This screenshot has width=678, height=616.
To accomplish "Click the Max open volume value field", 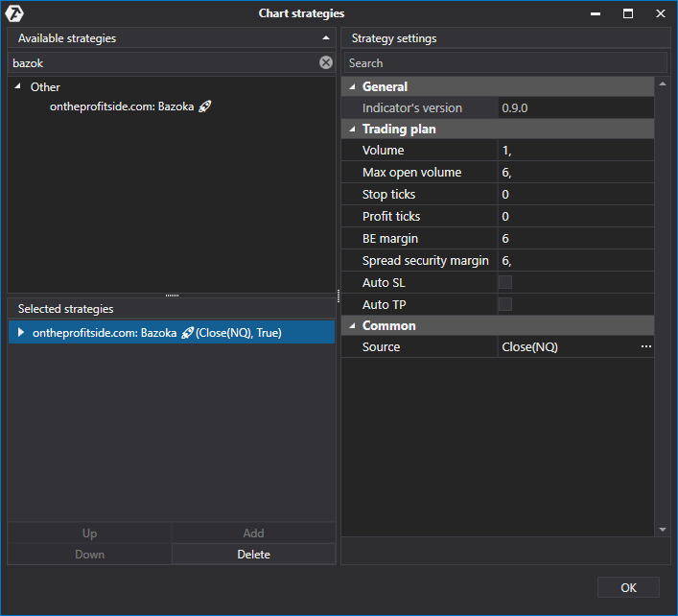I will pyautogui.click(x=573, y=173).
